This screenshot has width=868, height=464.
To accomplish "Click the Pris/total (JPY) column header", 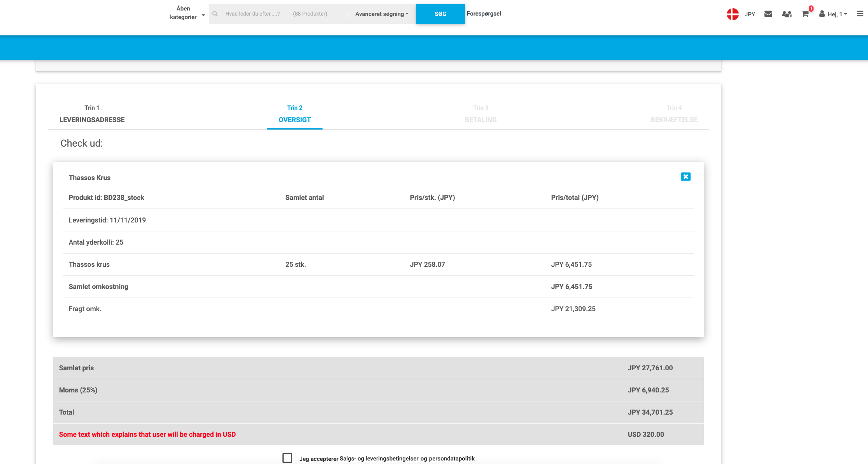I will point(575,198).
